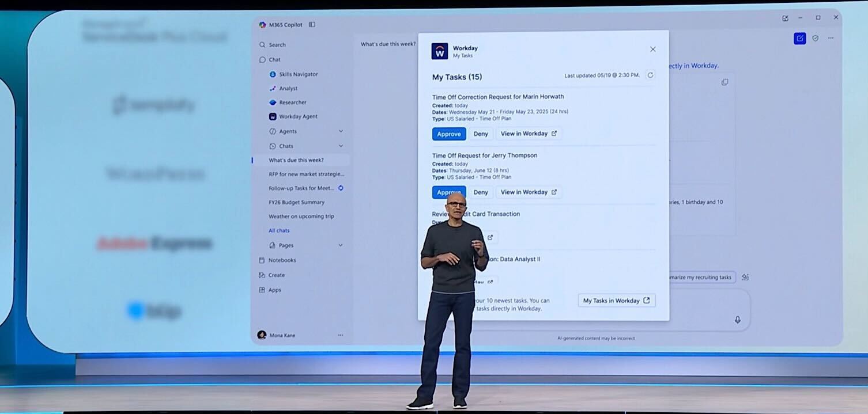
Task: Open Apps in the sidebar
Action: [270, 290]
